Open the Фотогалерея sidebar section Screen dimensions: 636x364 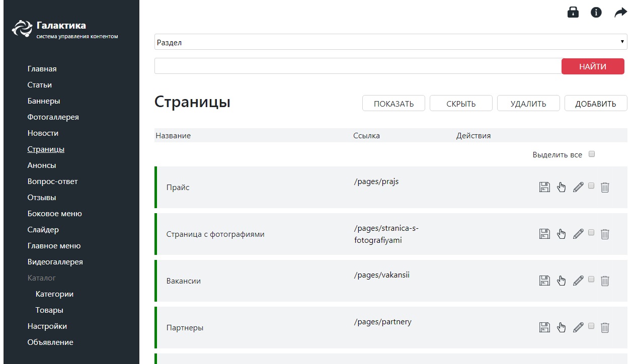click(x=53, y=117)
